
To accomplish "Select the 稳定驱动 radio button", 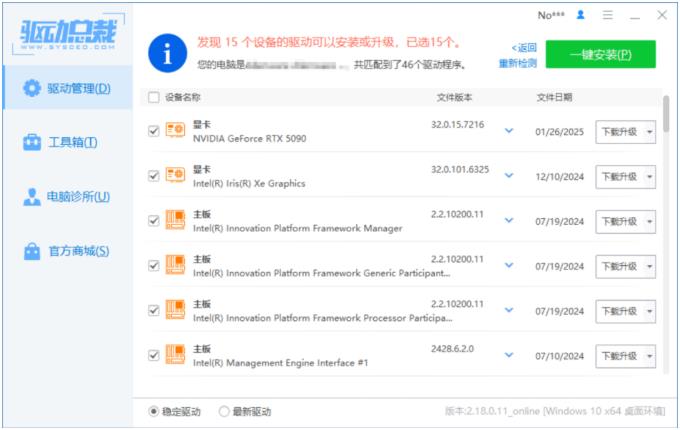I will click(x=153, y=411).
